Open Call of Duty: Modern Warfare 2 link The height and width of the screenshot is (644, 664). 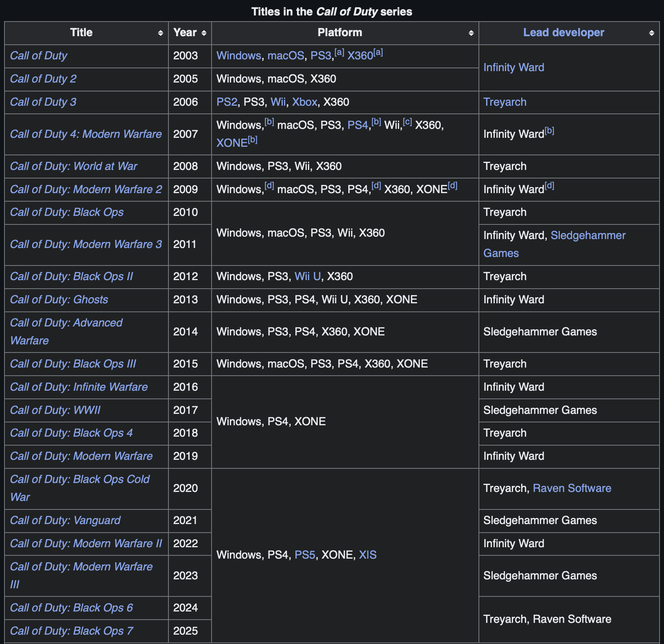(x=86, y=189)
